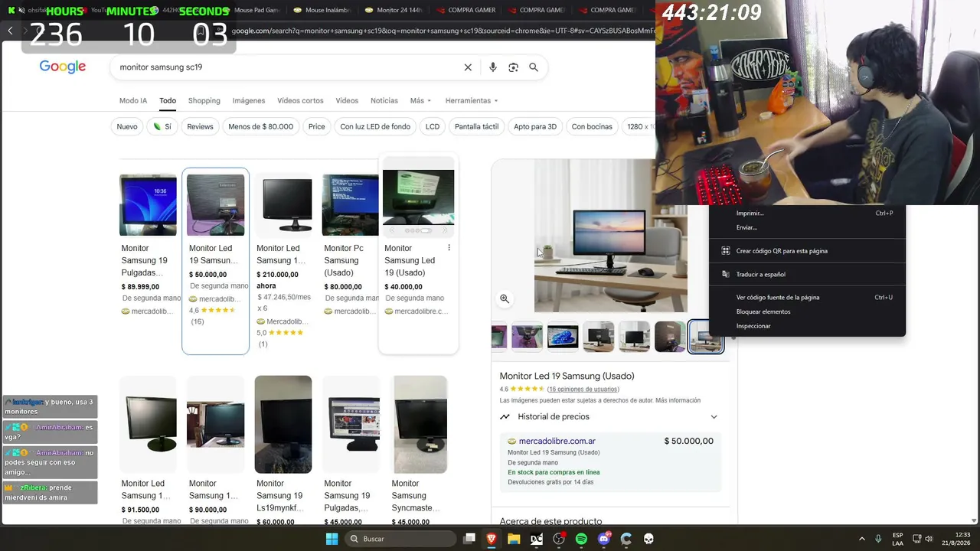This screenshot has width=980, height=551.
Task: Click into the Google search input field
Action: coord(287,67)
